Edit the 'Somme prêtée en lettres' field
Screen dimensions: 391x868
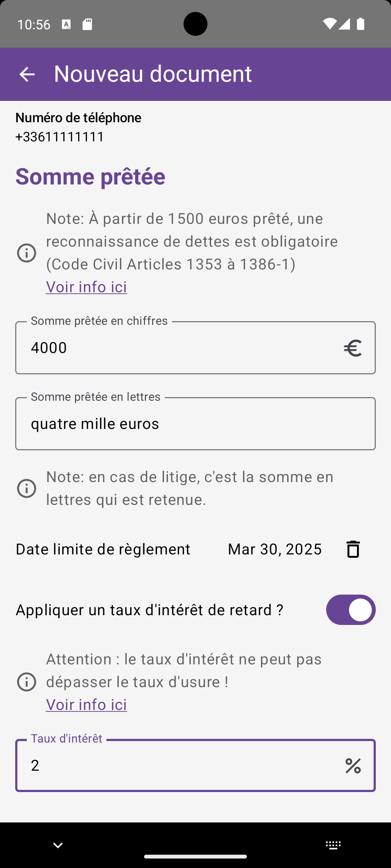pyautogui.click(x=195, y=424)
